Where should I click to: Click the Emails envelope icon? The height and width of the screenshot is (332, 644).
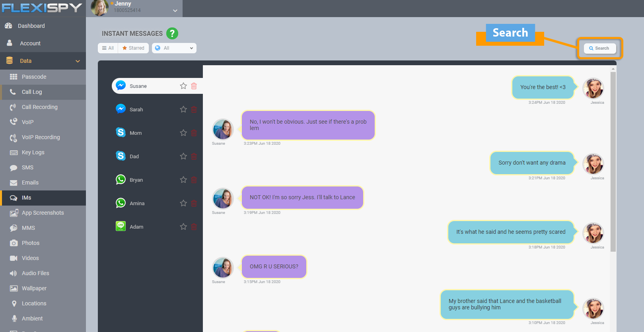point(14,183)
